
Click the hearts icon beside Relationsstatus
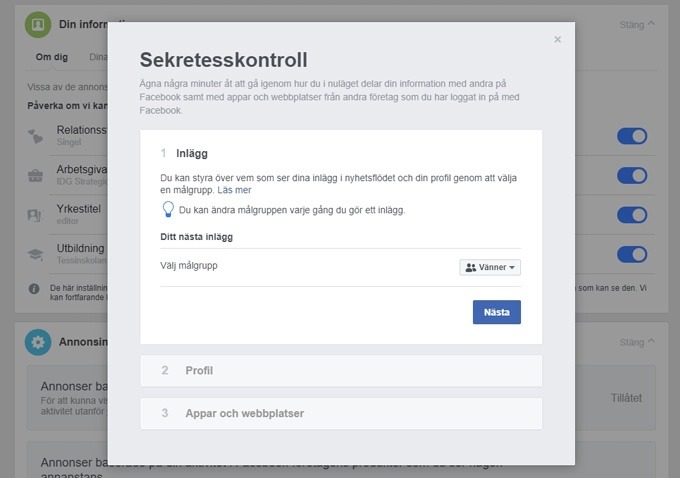coord(35,136)
